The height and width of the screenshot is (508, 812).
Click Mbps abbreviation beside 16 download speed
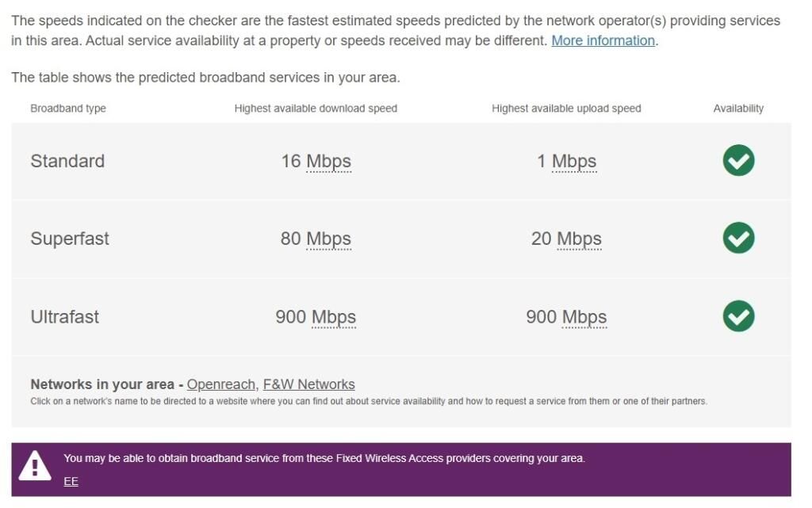pyautogui.click(x=328, y=161)
